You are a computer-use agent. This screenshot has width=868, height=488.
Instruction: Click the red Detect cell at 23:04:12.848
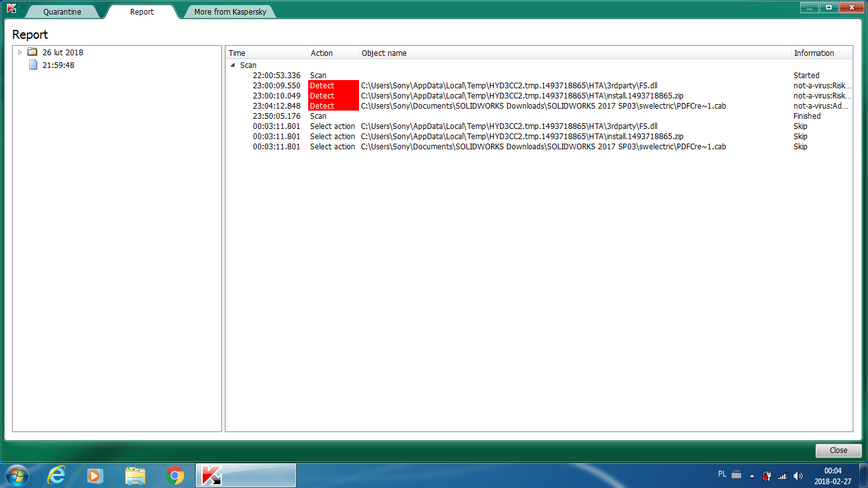(x=334, y=105)
